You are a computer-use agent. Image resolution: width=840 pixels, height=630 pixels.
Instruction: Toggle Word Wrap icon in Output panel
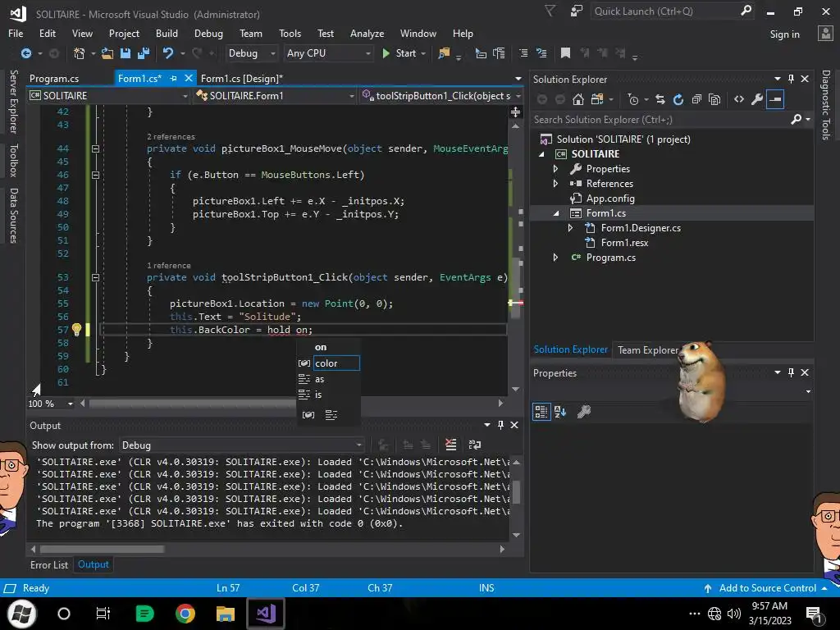[x=475, y=445]
